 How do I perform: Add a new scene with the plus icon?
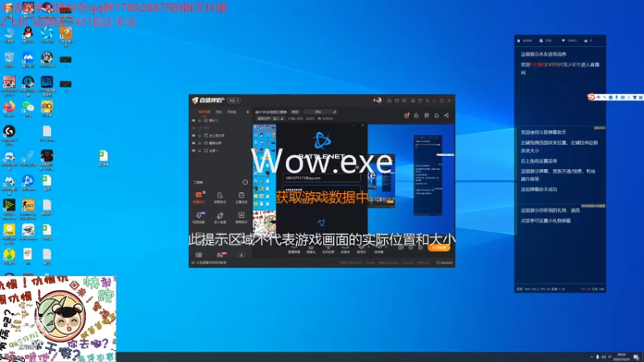coord(247,112)
